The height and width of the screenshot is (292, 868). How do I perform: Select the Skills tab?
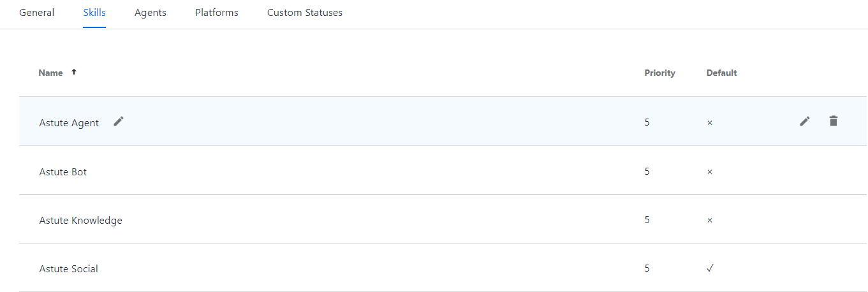coord(94,13)
